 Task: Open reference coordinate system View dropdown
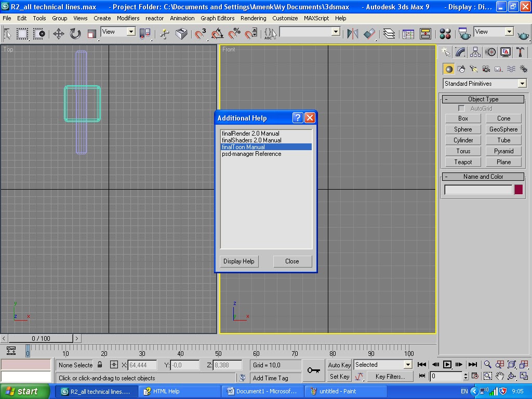coord(118,32)
